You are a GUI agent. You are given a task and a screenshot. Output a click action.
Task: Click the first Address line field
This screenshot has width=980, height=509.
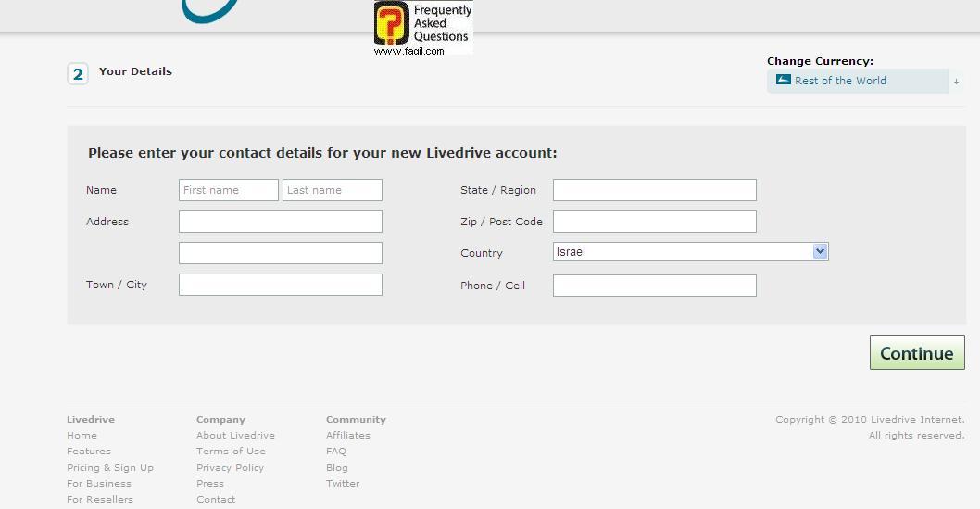click(280, 222)
